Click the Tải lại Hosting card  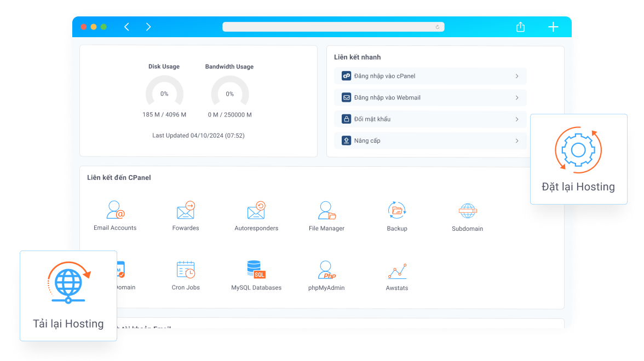pyautogui.click(x=68, y=295)
